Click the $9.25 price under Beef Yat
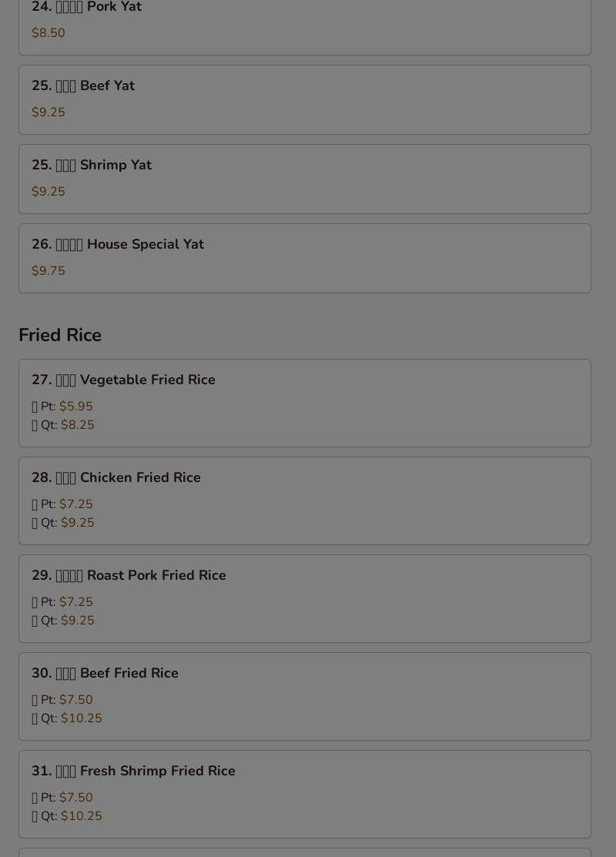The image size is (616, 857). click(48, 112)
